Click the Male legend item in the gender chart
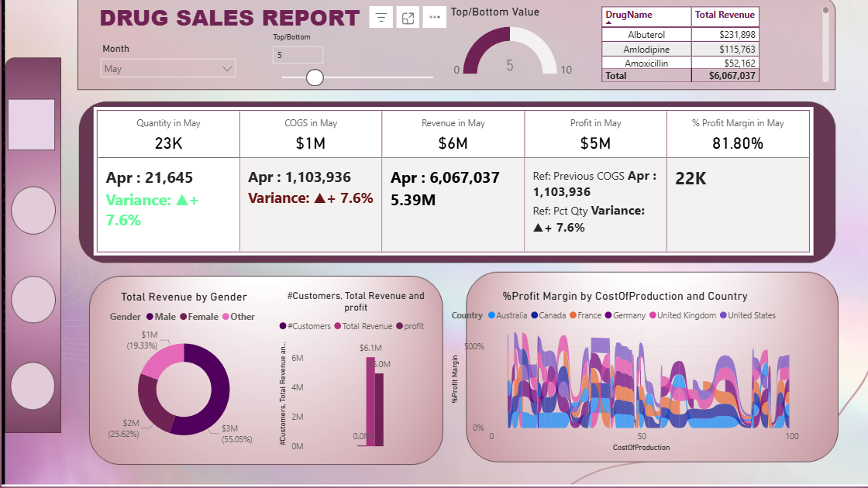This screenshot has height=488, width=868. tap(161, 317)
